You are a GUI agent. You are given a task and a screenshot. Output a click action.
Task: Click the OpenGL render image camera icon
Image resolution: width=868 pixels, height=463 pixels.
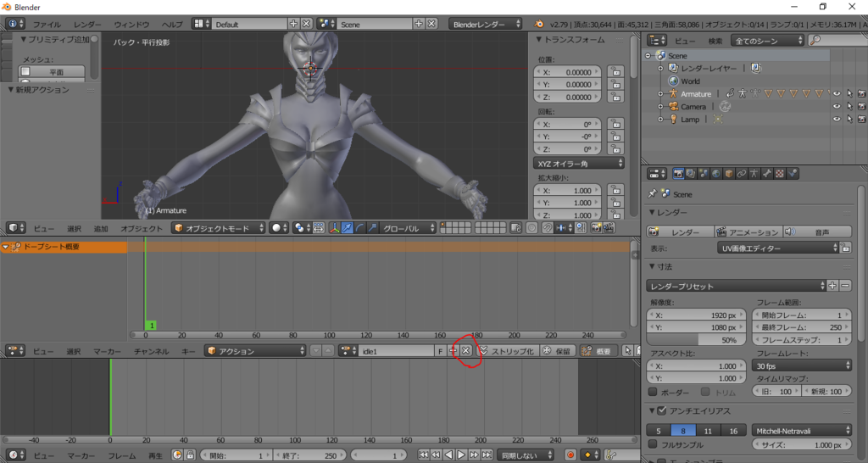pyautogui.click(x=596, y=228)
